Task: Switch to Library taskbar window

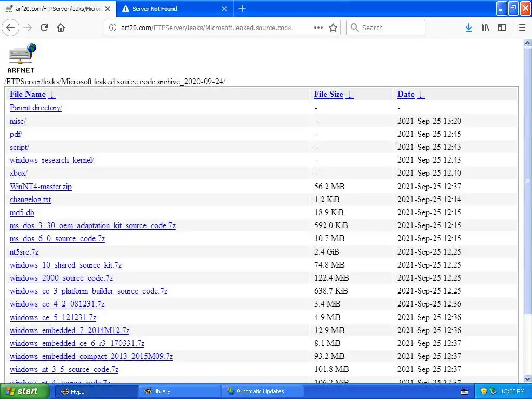Action: [179, 391]
